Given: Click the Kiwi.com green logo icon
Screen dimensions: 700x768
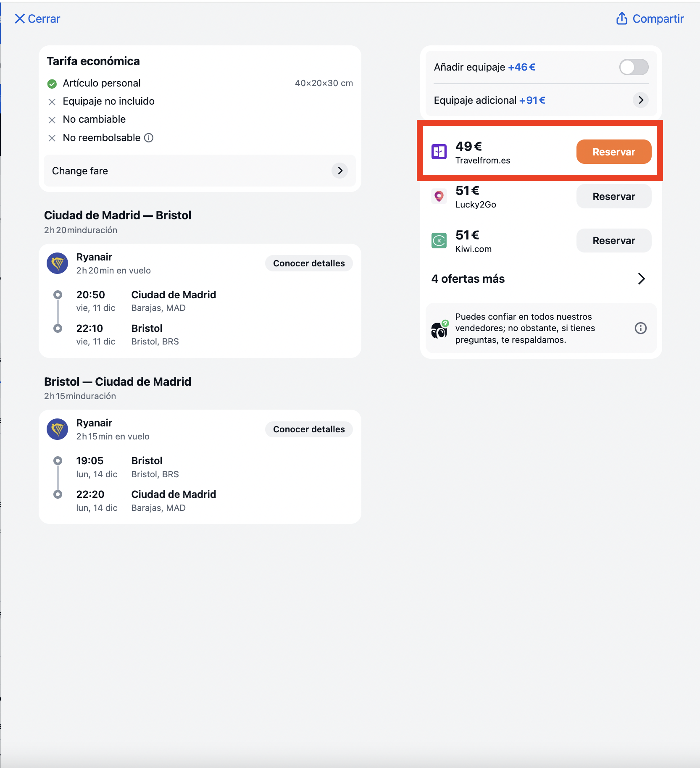Looking at the screenshot, I should [439, 241].
